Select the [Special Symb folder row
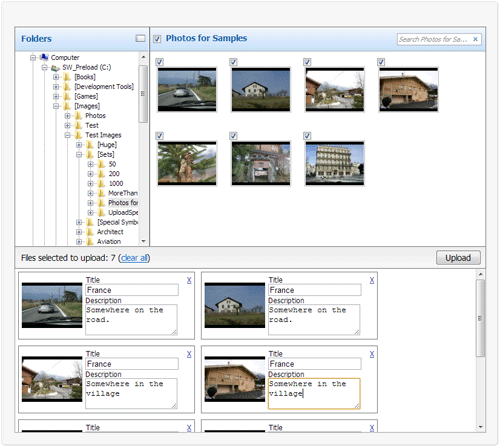500x446 pixels. click(x=117, y=222)
